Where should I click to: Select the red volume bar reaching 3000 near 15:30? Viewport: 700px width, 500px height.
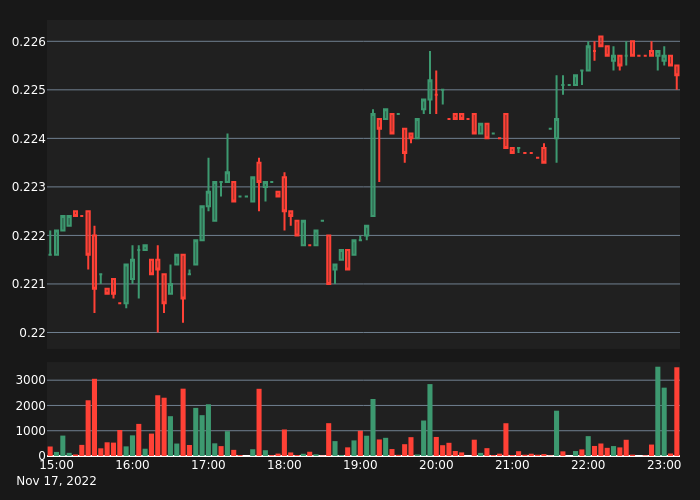point(94,417)
